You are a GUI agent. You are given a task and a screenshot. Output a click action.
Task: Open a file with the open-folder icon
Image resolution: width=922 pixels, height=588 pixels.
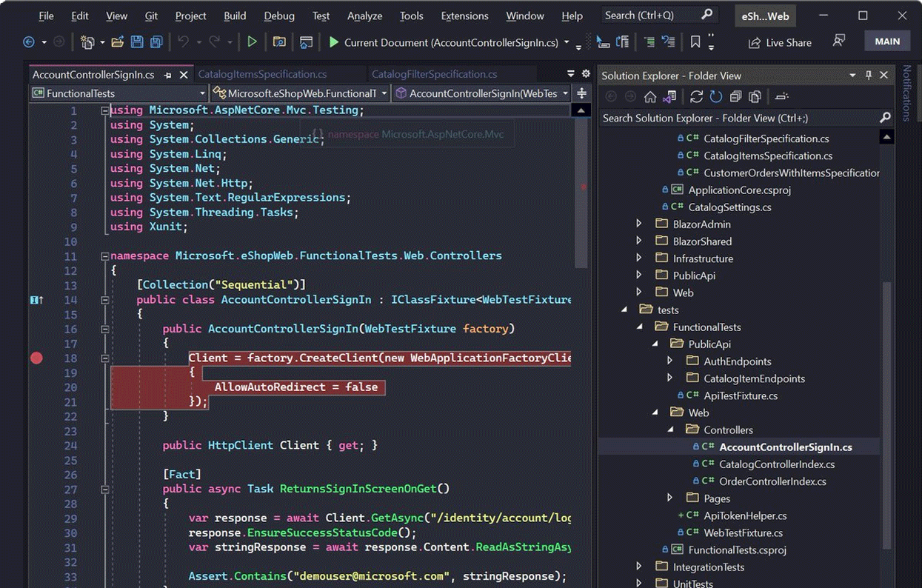pyautogui.click(x=117, y=42)
